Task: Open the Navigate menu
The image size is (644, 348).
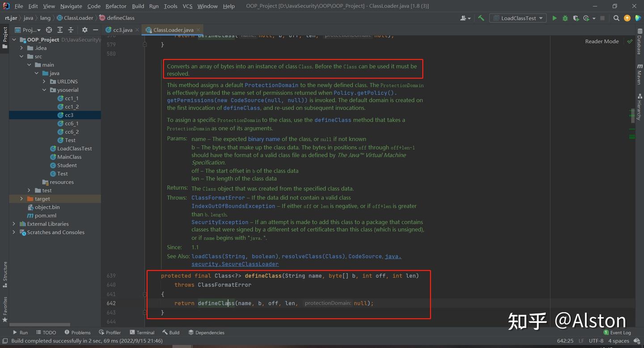Action: [x=71, y=6]
